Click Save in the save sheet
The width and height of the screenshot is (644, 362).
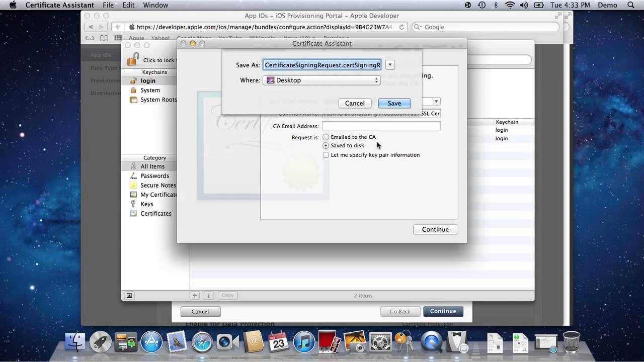click(394, 103)
